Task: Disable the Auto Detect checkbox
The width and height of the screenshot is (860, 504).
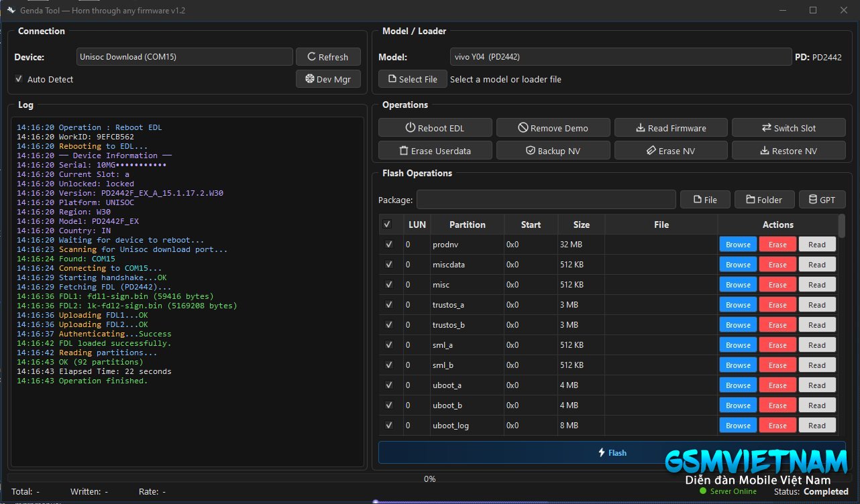Action: 19,79
